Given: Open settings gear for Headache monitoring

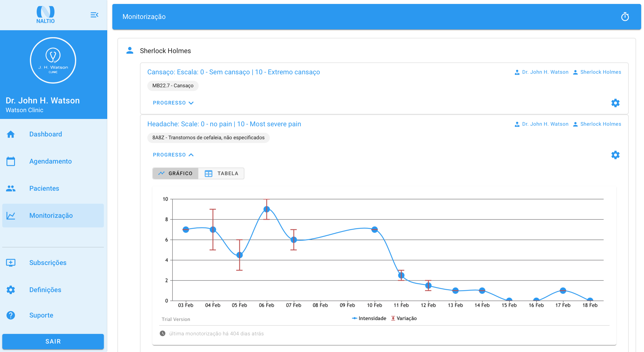Looking at the screenshot, I should click(x=615, y=155).
